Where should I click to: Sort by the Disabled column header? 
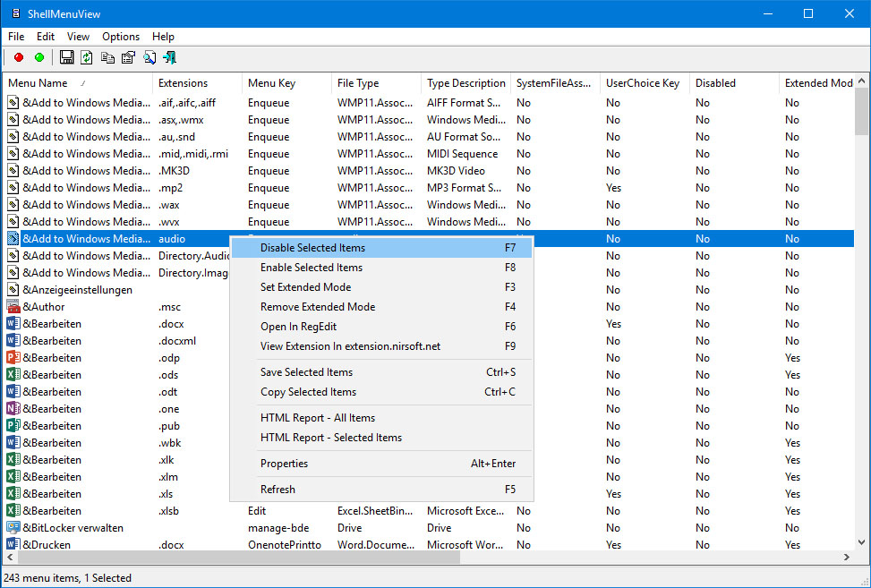734,83
